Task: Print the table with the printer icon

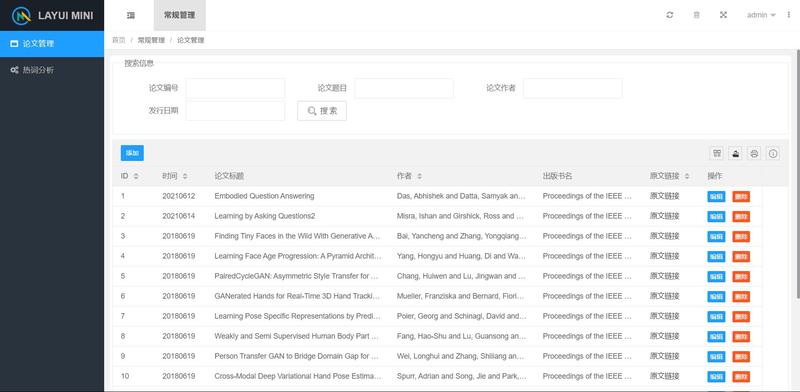Action: click(x=755, y=153)
